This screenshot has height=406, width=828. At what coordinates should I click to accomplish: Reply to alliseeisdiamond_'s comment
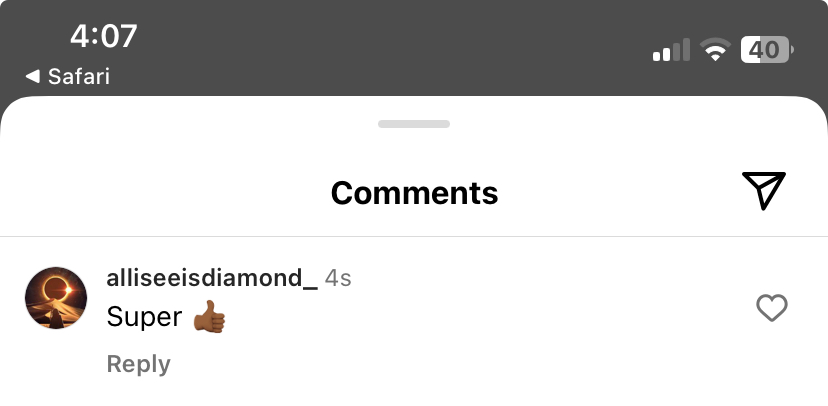[138, 364]
